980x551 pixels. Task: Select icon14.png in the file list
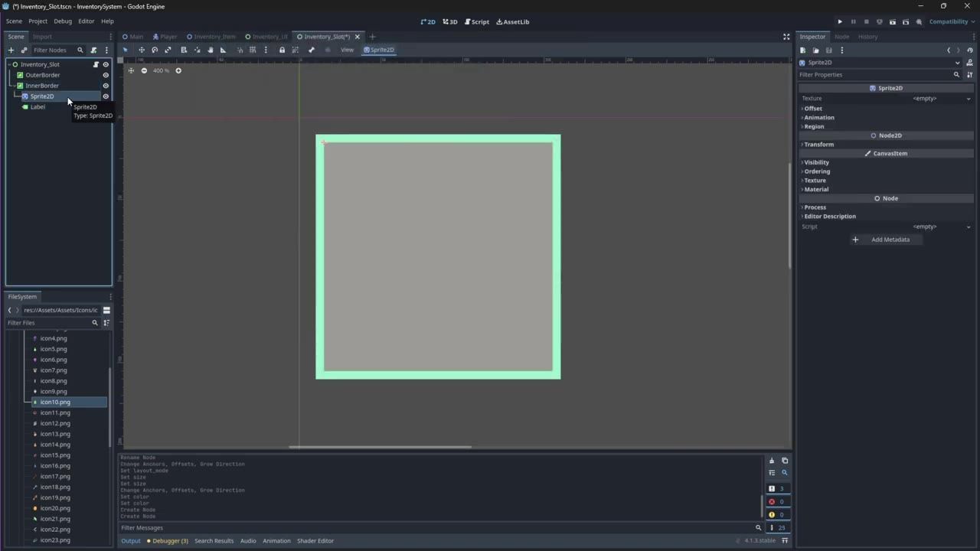[55, 445]
